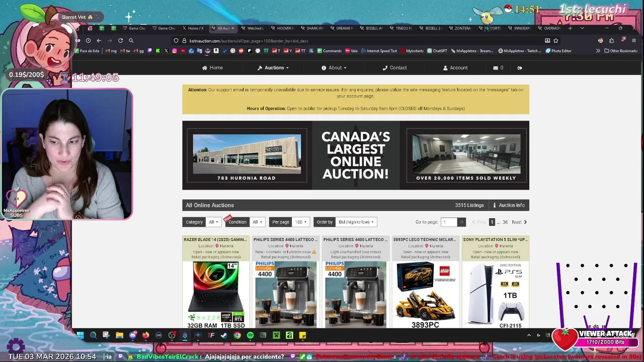Open Discord from taskbar
The width and height of the screenshot is (644, 362).
click(x=133, y=335)
